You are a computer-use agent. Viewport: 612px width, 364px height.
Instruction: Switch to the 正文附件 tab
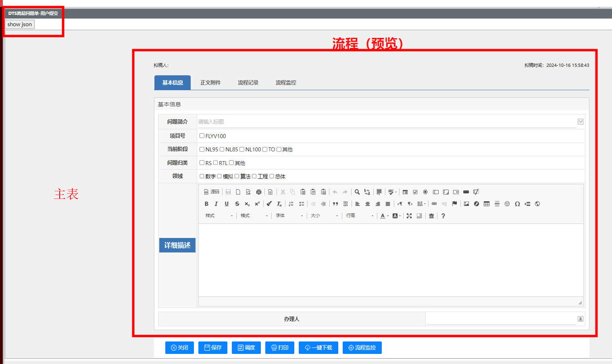210,83
